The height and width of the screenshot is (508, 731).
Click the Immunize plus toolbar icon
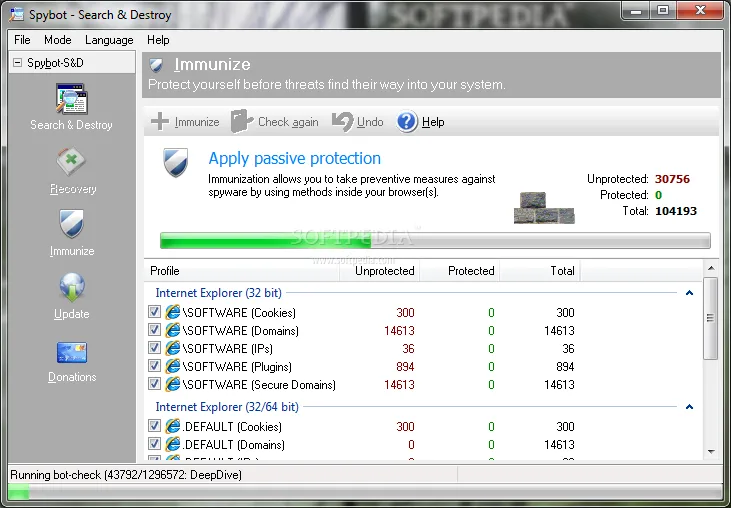160,121
